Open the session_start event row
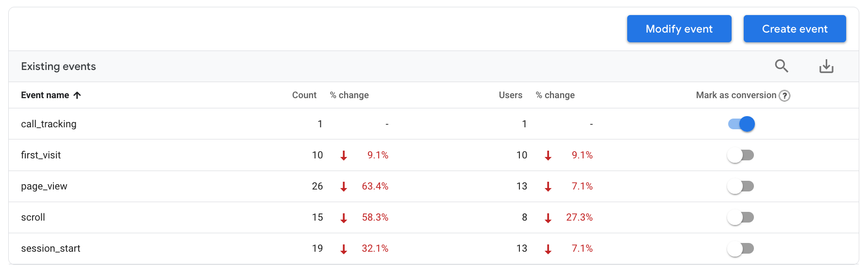Viewport: 868px width, 276px height. [x=50, y=248]
